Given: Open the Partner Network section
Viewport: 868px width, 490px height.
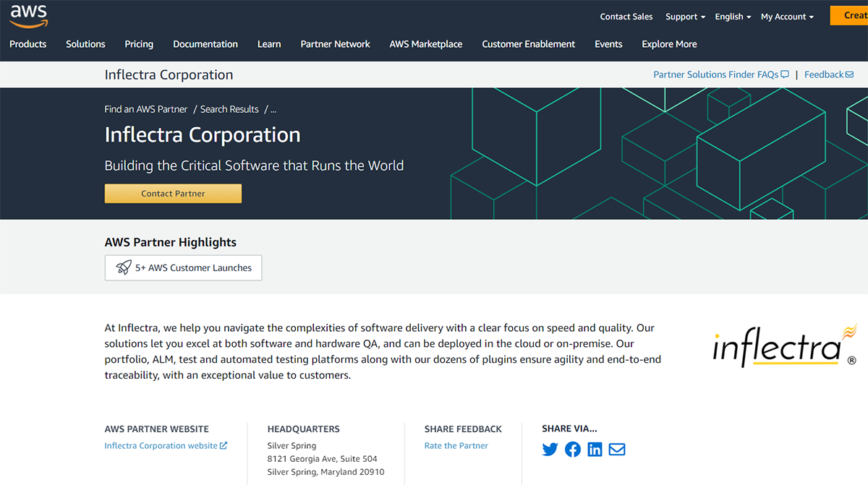Looking at the screenshot, I should [335, 44].
